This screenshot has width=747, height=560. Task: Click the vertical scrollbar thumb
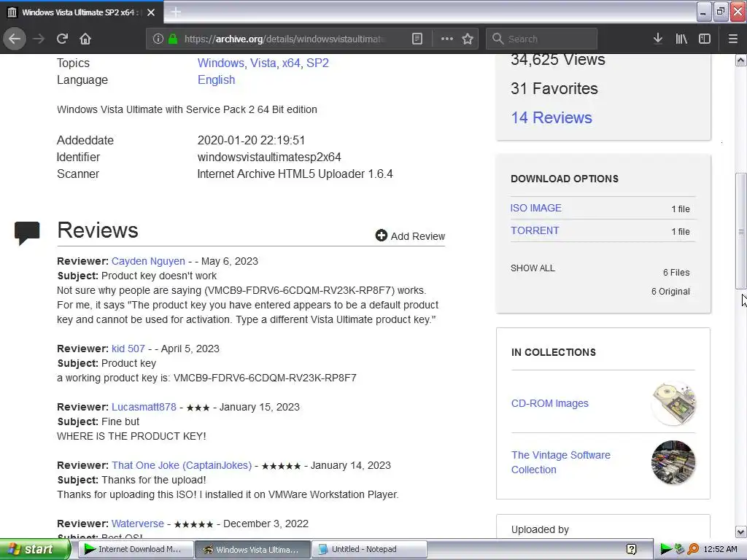(741, 231)
